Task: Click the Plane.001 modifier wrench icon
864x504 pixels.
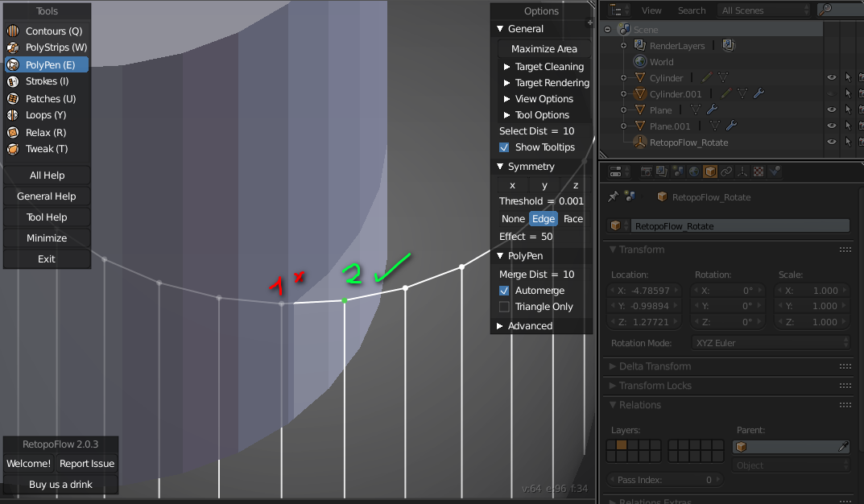Action: (731, 126)
